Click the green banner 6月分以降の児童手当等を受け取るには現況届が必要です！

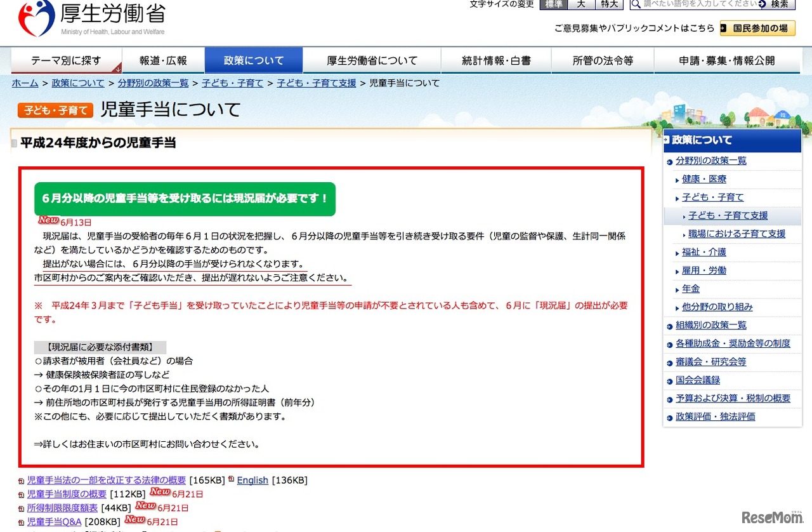[185, 199]
